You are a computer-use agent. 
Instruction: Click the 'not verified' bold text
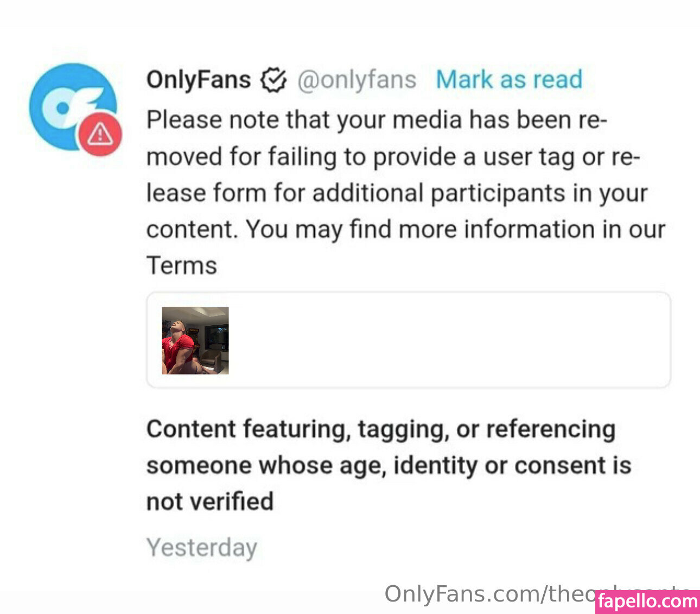pyautogui.click(x=210, y=501)
